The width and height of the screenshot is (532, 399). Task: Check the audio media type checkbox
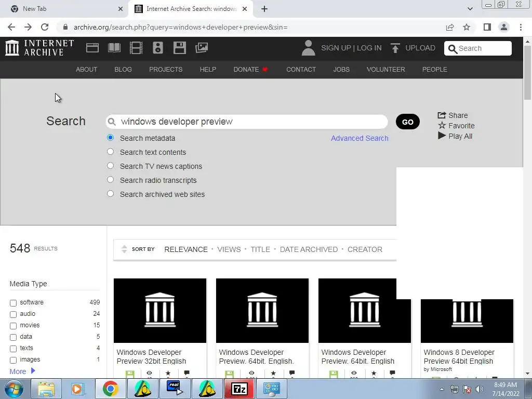pyautogui.click(x=13, y=314)
